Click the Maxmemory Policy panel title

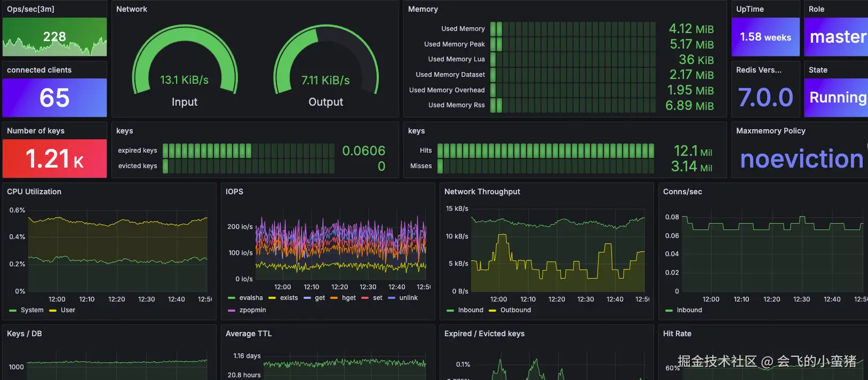[771, 131]
